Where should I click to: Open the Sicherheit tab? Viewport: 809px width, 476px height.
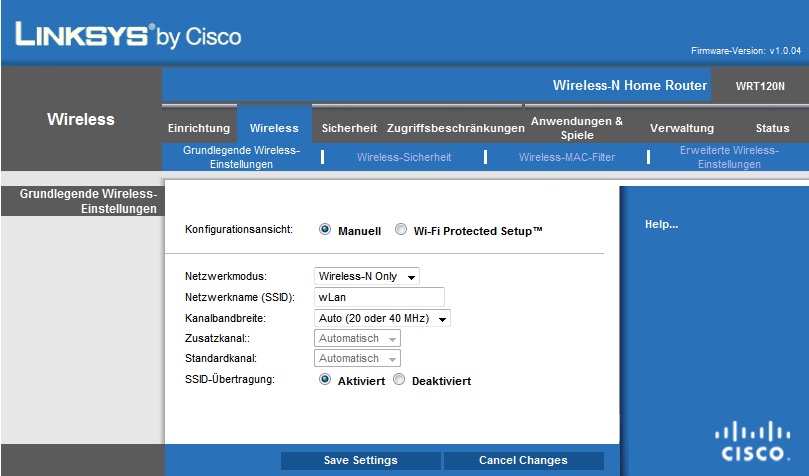[349, 128]
